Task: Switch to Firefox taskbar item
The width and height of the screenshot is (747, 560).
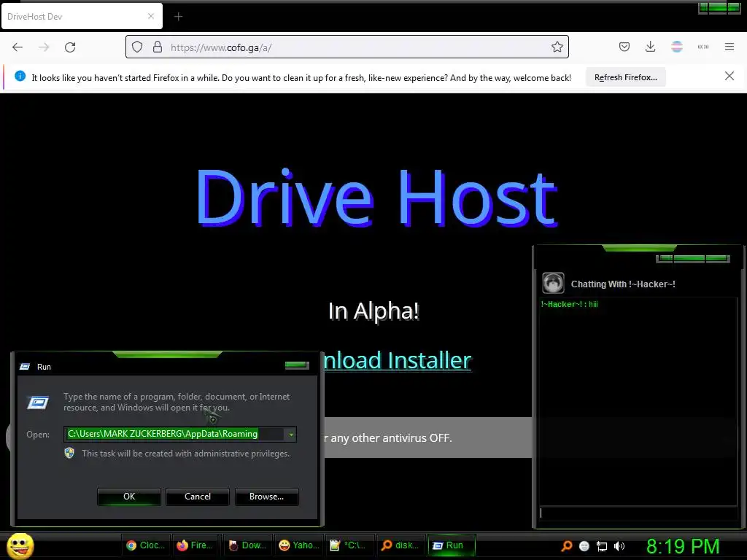Action: pos(194,545)
